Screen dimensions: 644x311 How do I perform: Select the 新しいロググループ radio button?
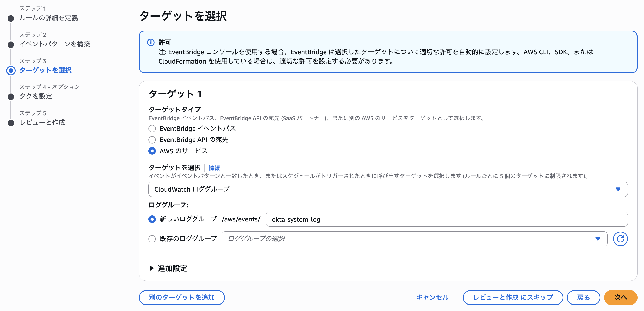(152, 219)
